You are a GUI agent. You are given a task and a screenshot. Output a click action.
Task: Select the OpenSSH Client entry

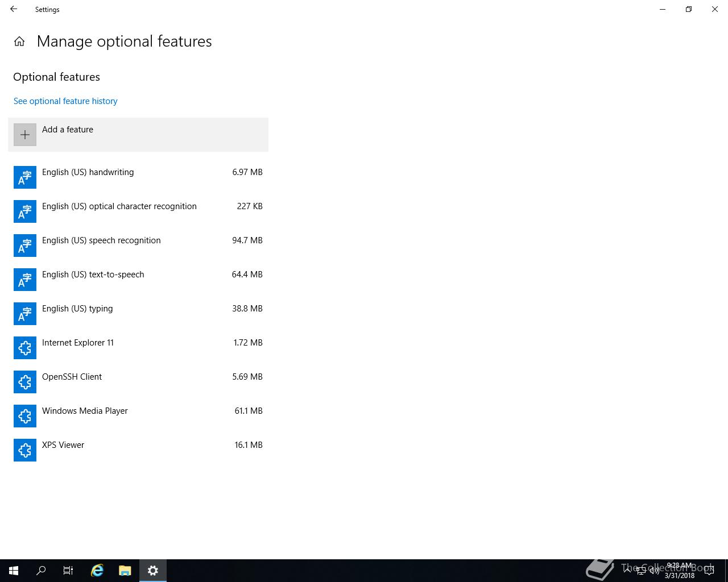tap(138, 382)
